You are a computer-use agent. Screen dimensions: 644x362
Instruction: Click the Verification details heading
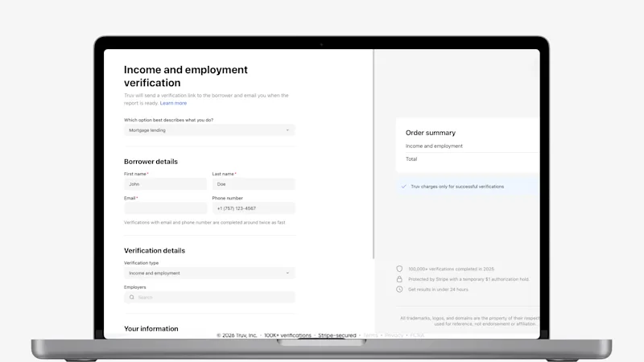[x=155, y=251]
